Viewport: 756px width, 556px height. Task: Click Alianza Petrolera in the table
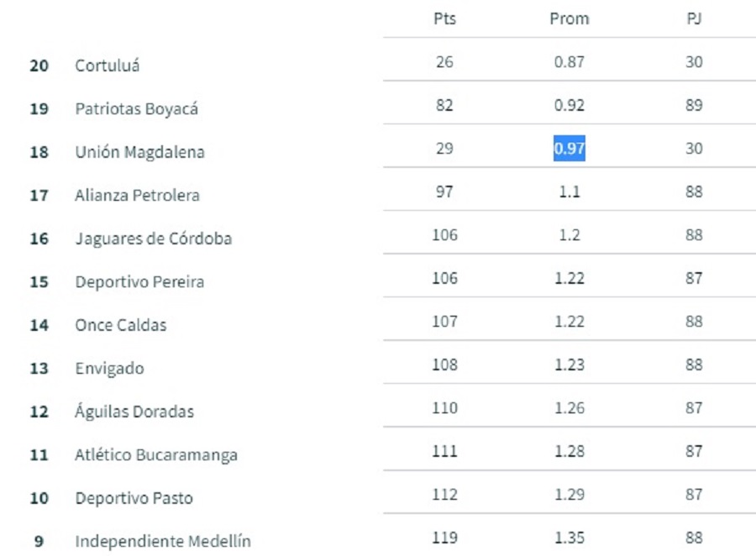[138, 196]
